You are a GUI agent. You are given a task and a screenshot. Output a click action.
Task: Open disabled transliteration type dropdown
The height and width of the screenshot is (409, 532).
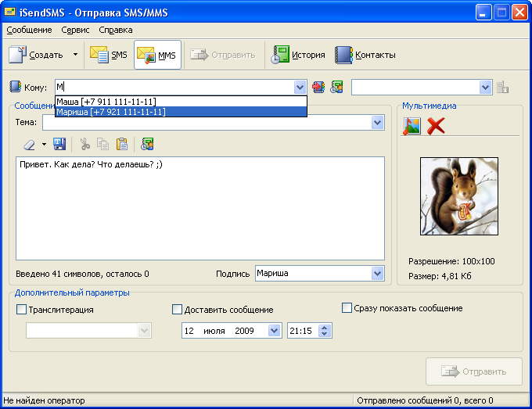(144, 331)
